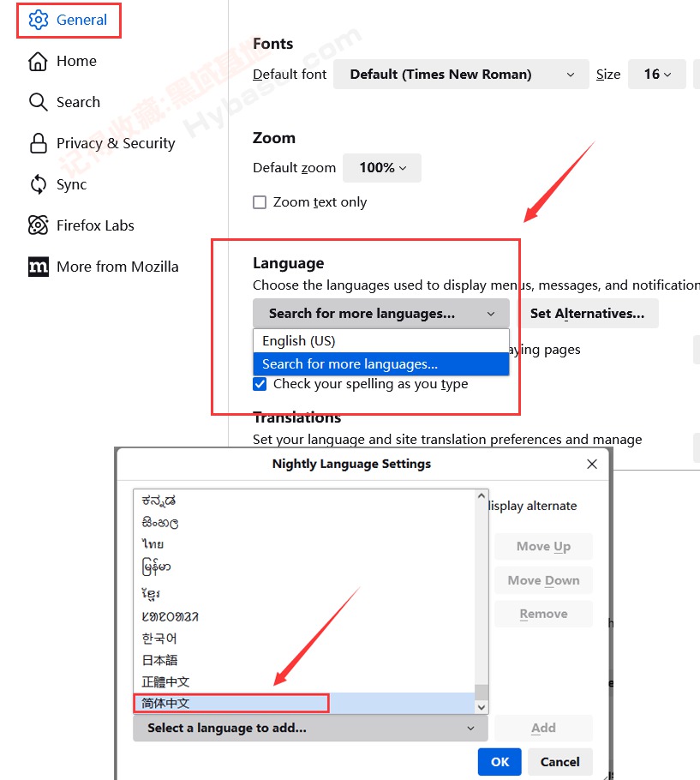Open the Sync settings category

(72, 184)
